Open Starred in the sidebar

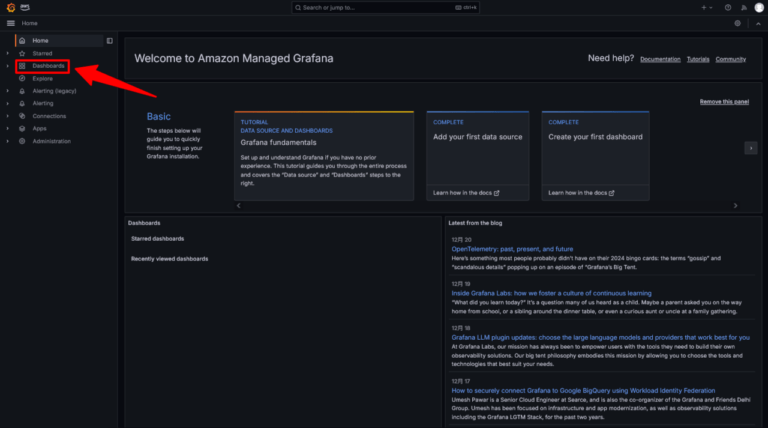(42, 53)
